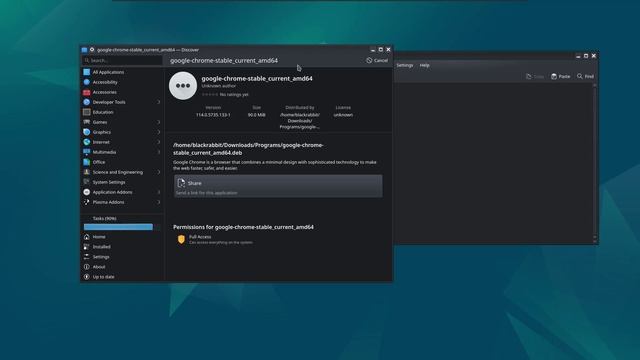Expand the Developer Tools subcategories arrow
Image resolution: width=640 pixels, height=360 pixels.
point(159,102)
